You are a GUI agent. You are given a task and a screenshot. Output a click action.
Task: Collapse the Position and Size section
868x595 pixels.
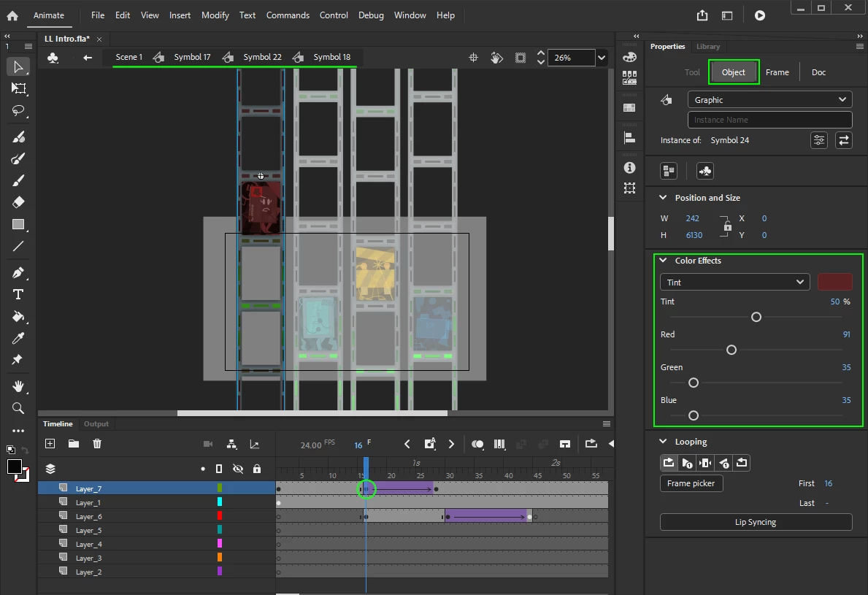point(663,198)
